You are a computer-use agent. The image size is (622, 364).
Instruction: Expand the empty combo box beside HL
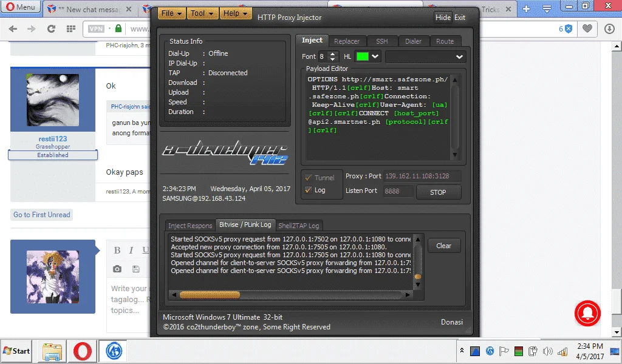[x=425, y=56]
